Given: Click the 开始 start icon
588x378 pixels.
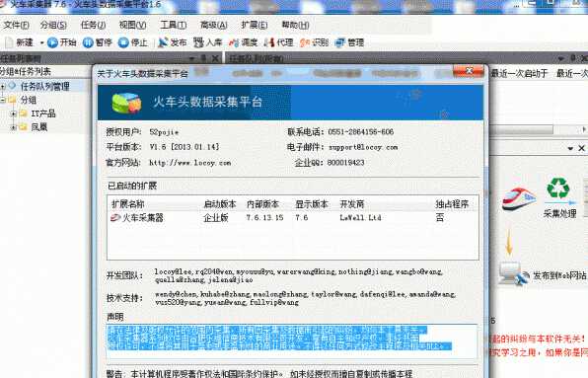Looking at the screenshot, I should tap(53, 42).
